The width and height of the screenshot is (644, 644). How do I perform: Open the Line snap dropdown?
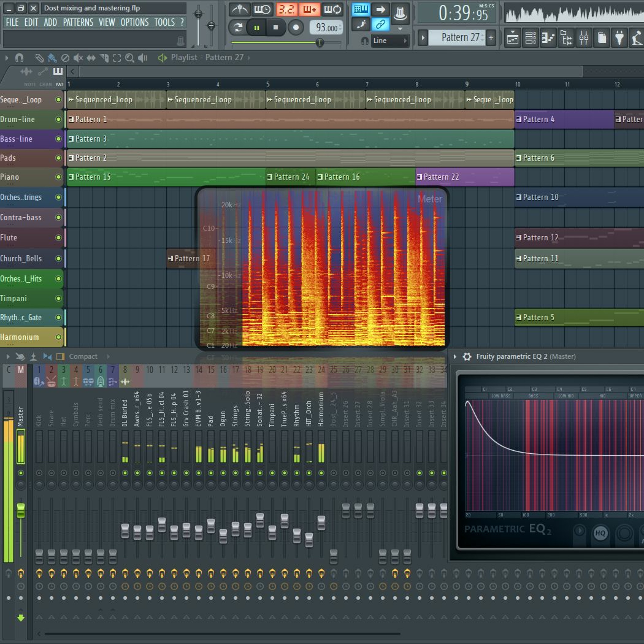(390, 41)
